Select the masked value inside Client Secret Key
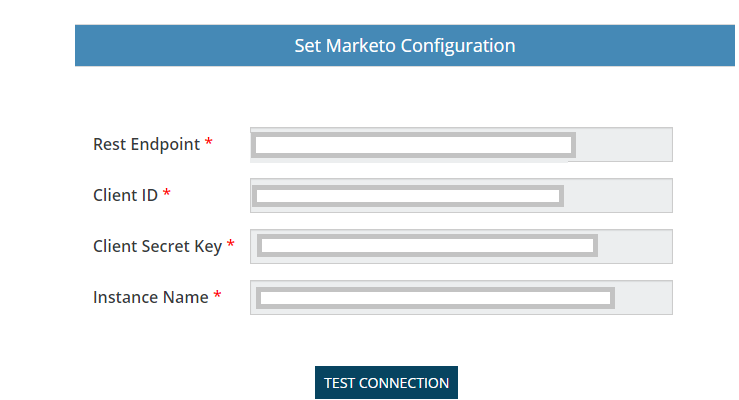Image resolution: width=739 pixels, height=400 pixels. pos(427,245)
